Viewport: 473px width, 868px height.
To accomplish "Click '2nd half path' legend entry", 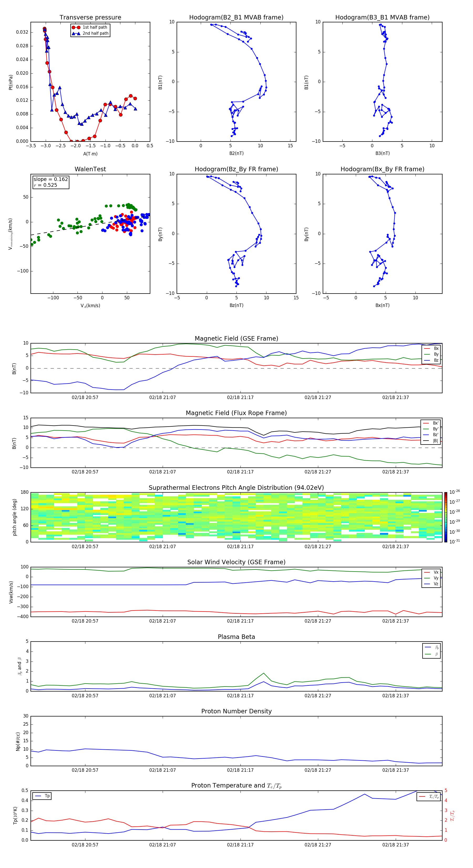I will tap(90, 33).
